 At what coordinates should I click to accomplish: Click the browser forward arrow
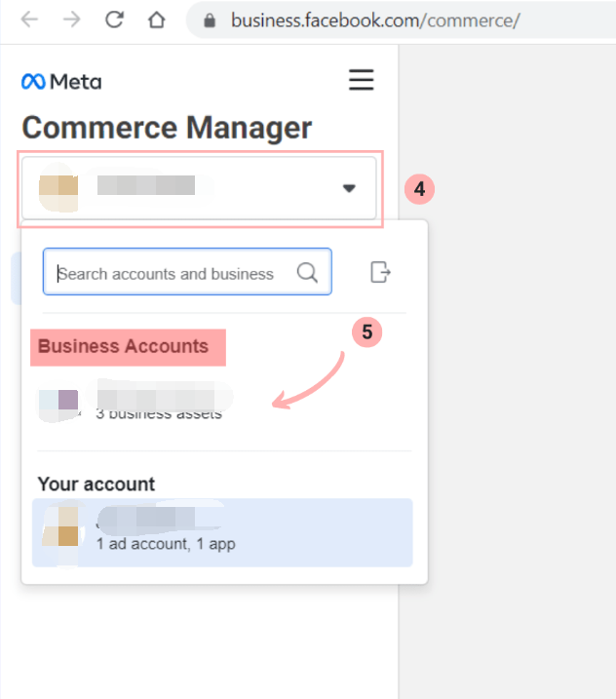click(x=71, y=19)
